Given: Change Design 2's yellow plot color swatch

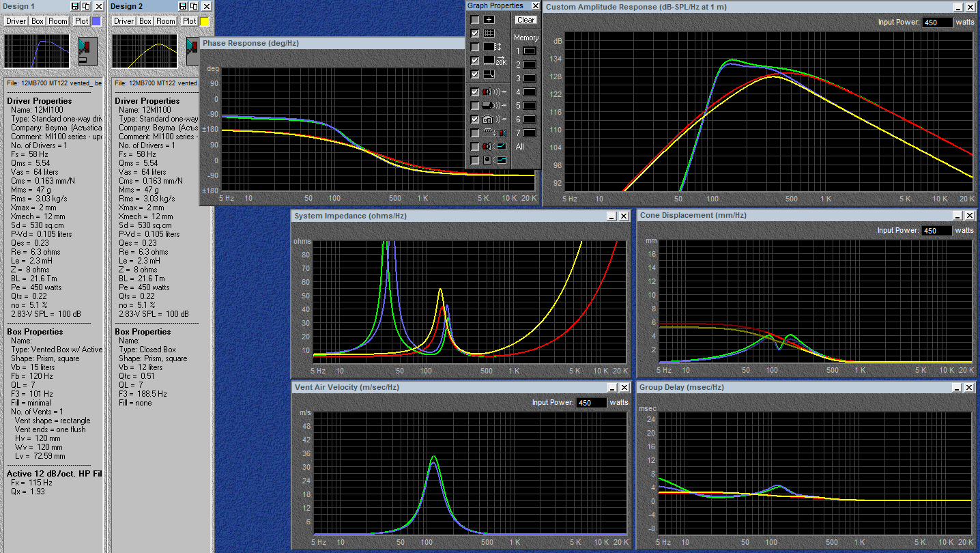Looking at the screenshot, I should (204, 21).
